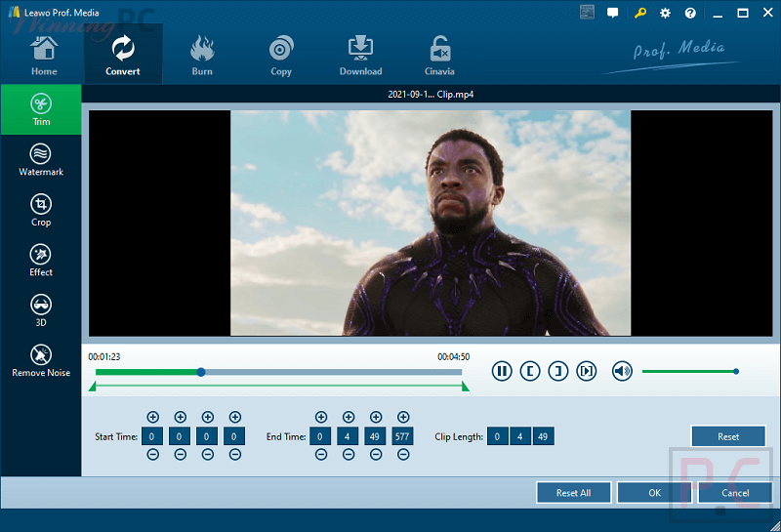Decrease End Time seconds value
The image size is (781, 532).
click(376, 454)
